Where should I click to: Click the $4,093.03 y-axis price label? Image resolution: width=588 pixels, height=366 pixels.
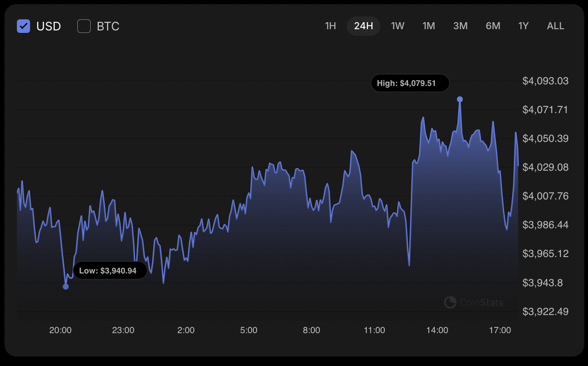pyautogui.click(x=545, y=81)
